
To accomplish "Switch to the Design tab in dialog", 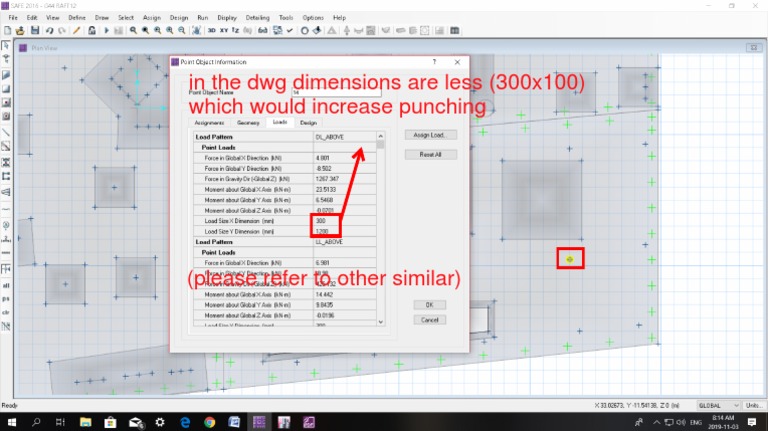I will (308, 122).
